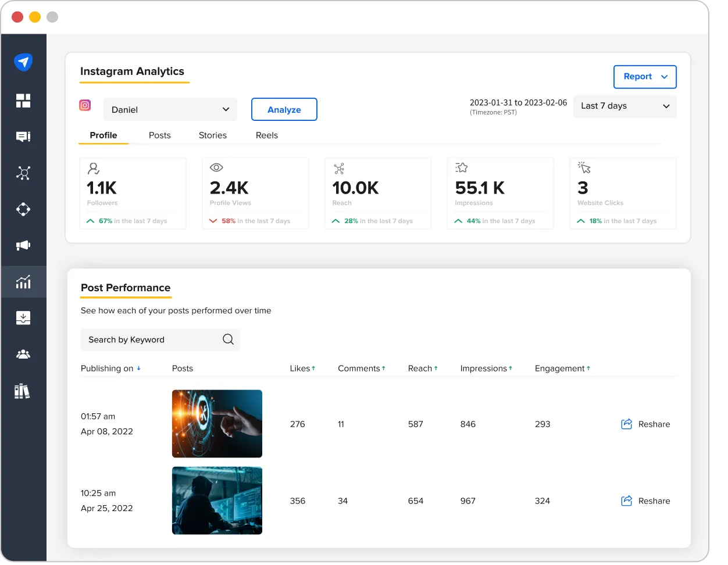Image resolution: width=728 pixels, height=565 pixels.
Task: Switch to the Stories tab
Action: (x=212, y=135)
